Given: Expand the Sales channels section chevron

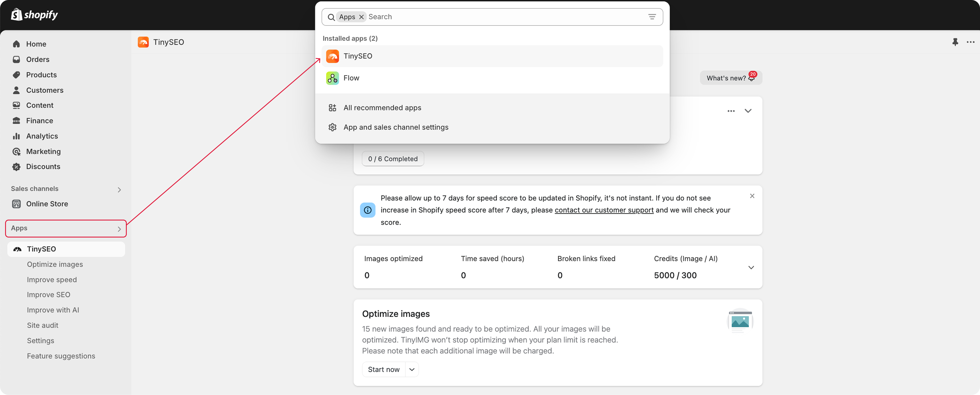Looking at the screenshot, I should click(119, 189).
